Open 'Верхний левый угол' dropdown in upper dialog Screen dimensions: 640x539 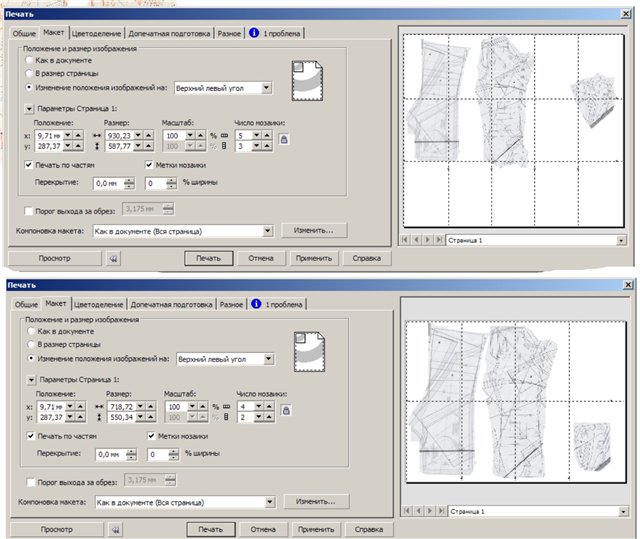coord(266,87)
